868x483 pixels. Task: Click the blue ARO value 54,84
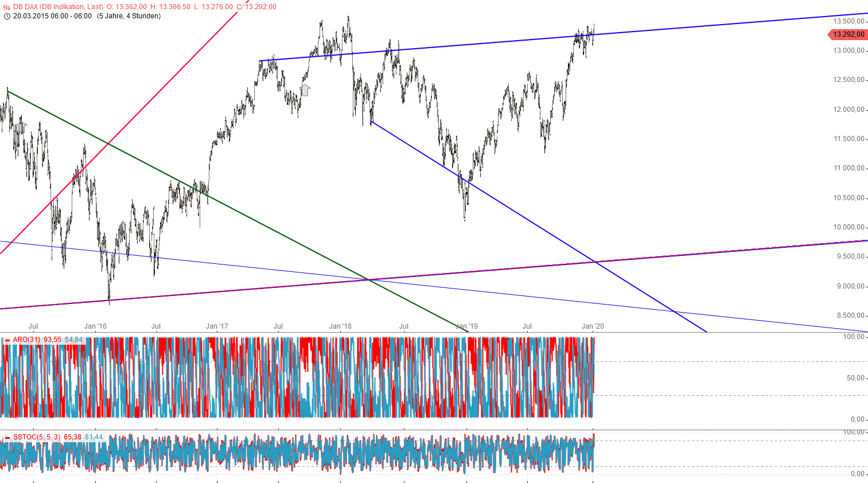point(73,340)
